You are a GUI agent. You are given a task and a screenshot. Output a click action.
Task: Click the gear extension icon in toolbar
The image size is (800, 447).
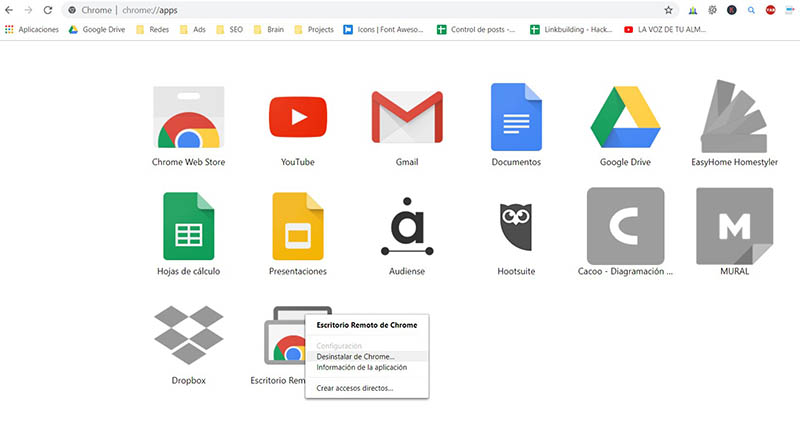[712, 10]
